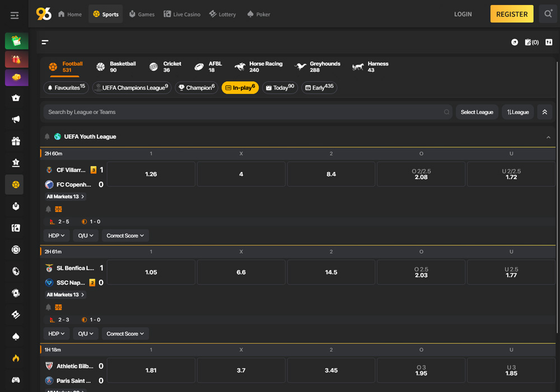Expand the HDP dropdown for Villarreal match
560x392 pixels.
coord(57,236)
